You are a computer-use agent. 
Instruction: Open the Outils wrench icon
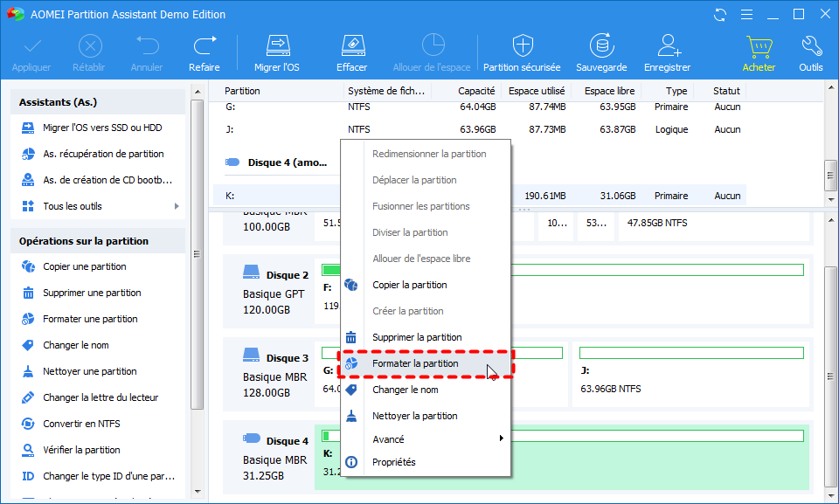(810, 45)
